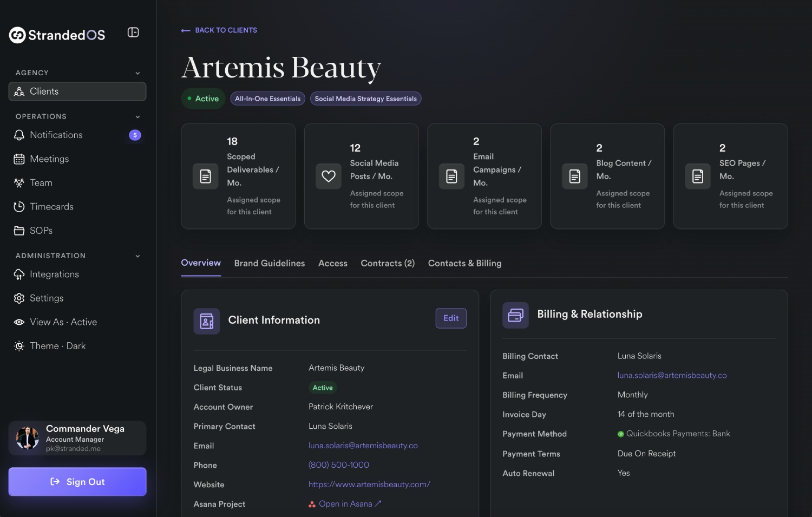The width and height of the screenshot is (812, 517).
Task: Click the SEO Pages document icon
Action: click(698, 176)
